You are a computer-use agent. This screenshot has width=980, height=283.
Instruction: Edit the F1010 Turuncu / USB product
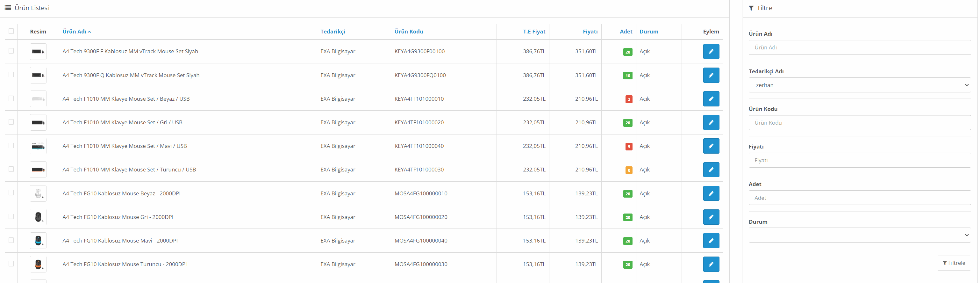(x=711, y=170)
